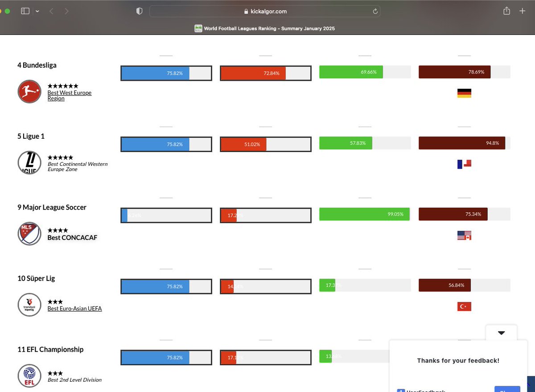Go forward to next page
Image resolution: width=535 pixels, height=392 pixels.
coord(66,11)
